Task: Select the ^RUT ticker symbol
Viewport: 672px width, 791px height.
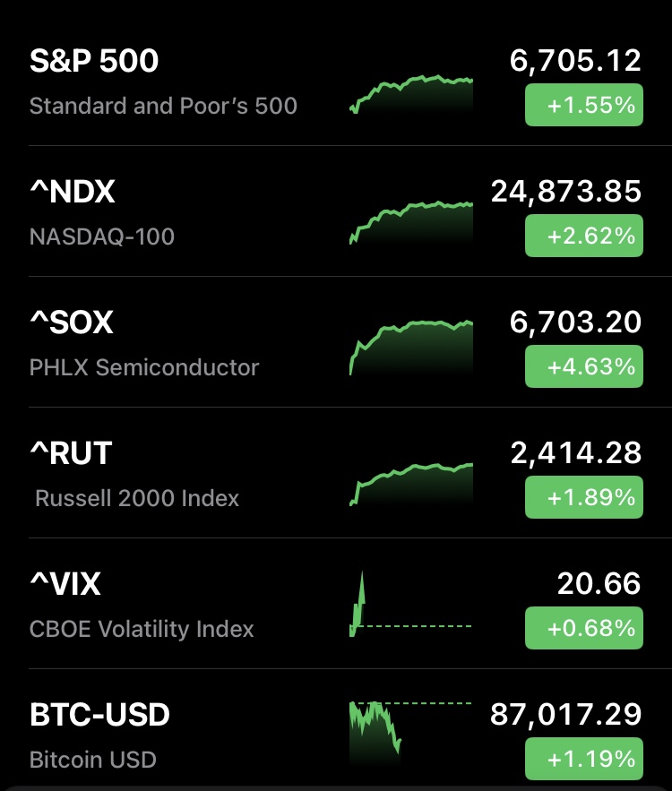Action: (x=71, y=453)
